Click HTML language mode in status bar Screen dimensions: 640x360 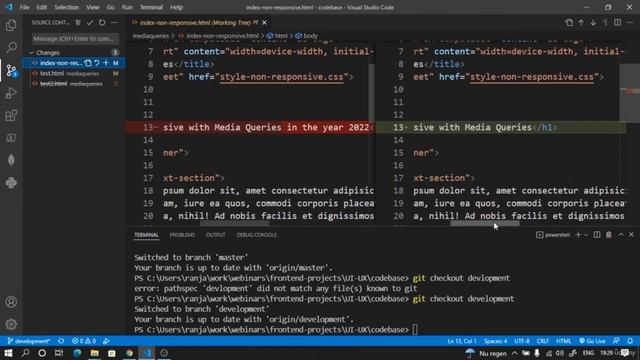point(564,341)
